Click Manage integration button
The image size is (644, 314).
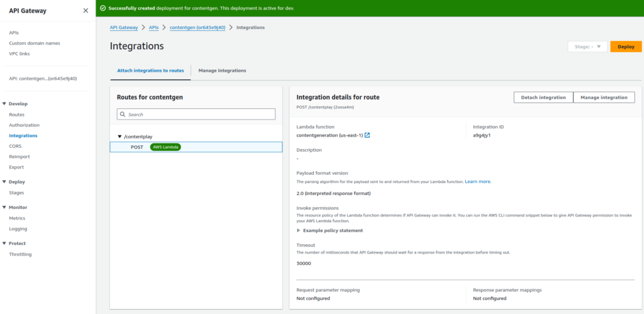604,98
